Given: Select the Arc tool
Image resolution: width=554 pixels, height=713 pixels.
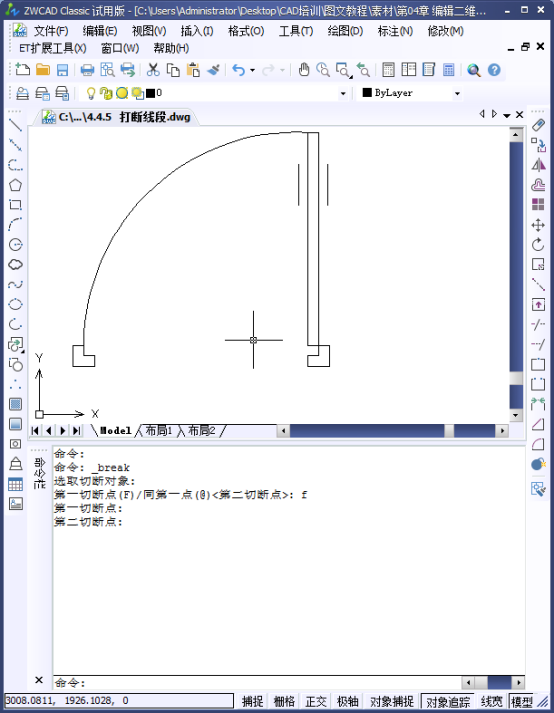Looking at the screenshot, I should (x=15, y=225).
